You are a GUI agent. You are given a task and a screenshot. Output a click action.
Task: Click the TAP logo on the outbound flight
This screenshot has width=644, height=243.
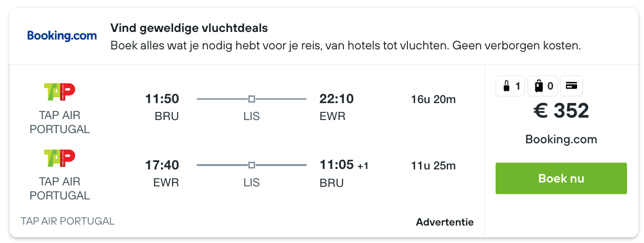[60, 91]
